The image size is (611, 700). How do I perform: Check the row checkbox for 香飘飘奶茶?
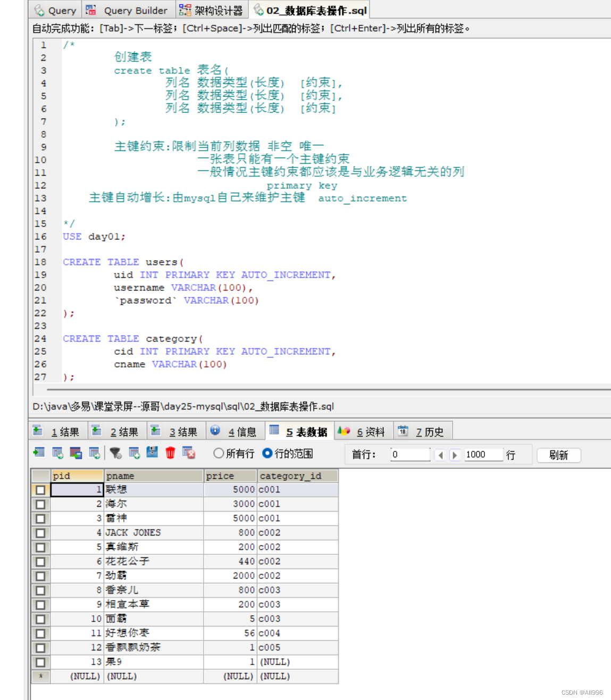click(x=40, y=648)
